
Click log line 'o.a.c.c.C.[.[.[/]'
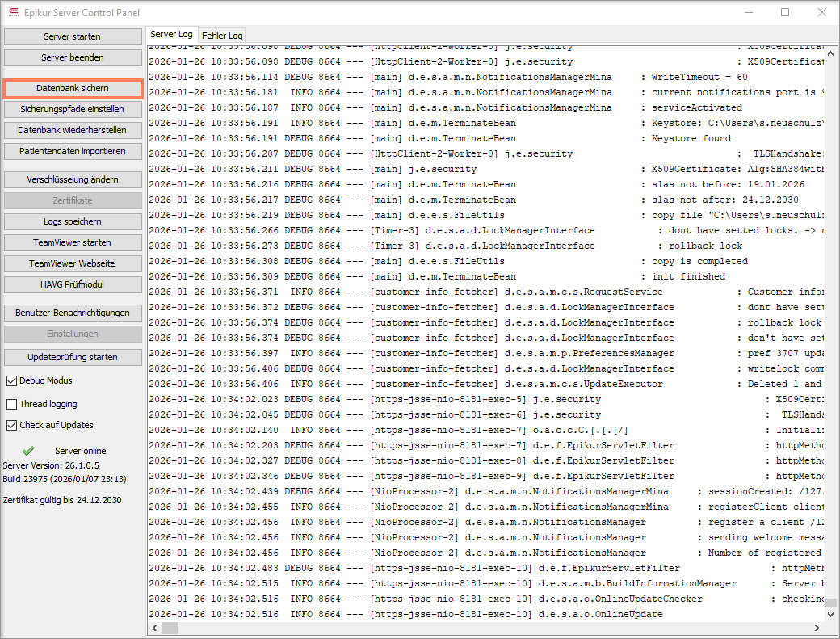(486, 430)
